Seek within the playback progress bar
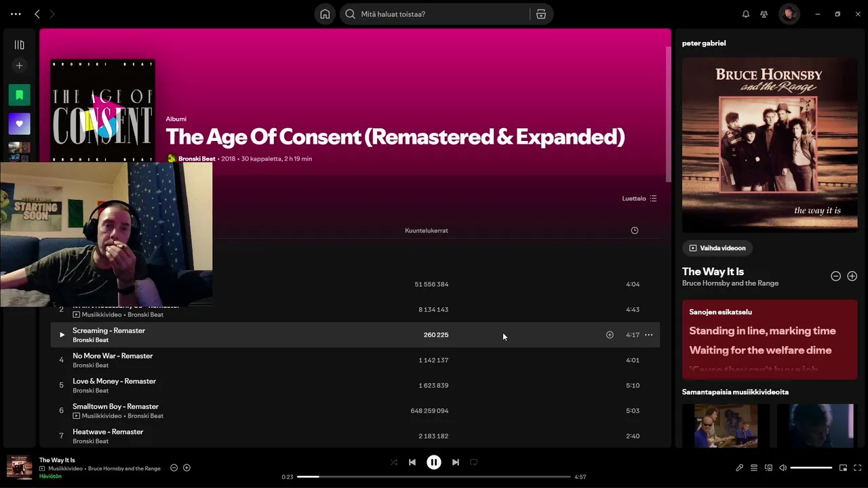Viewport: 868px width, 488px height. coord(434,476)
